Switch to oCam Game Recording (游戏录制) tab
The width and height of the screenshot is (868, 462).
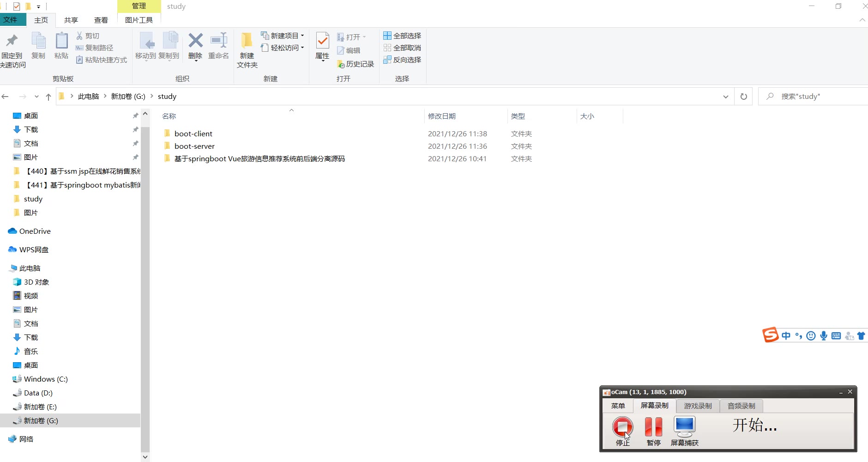tap(698, 406)
